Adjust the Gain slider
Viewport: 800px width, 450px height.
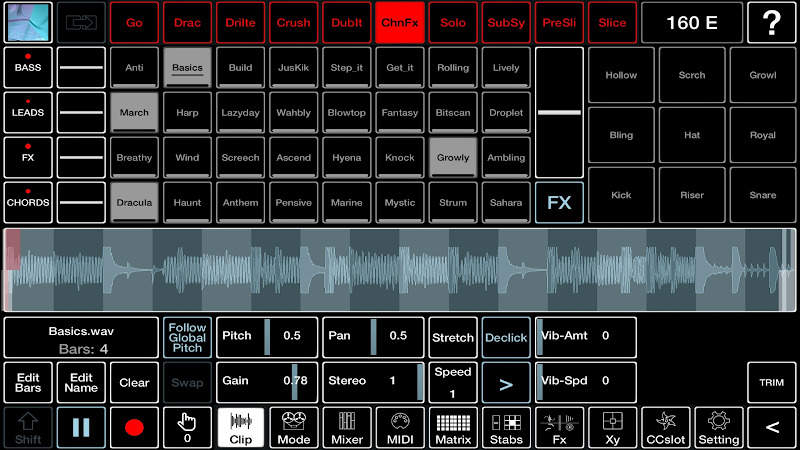click(x=267, y=383)
